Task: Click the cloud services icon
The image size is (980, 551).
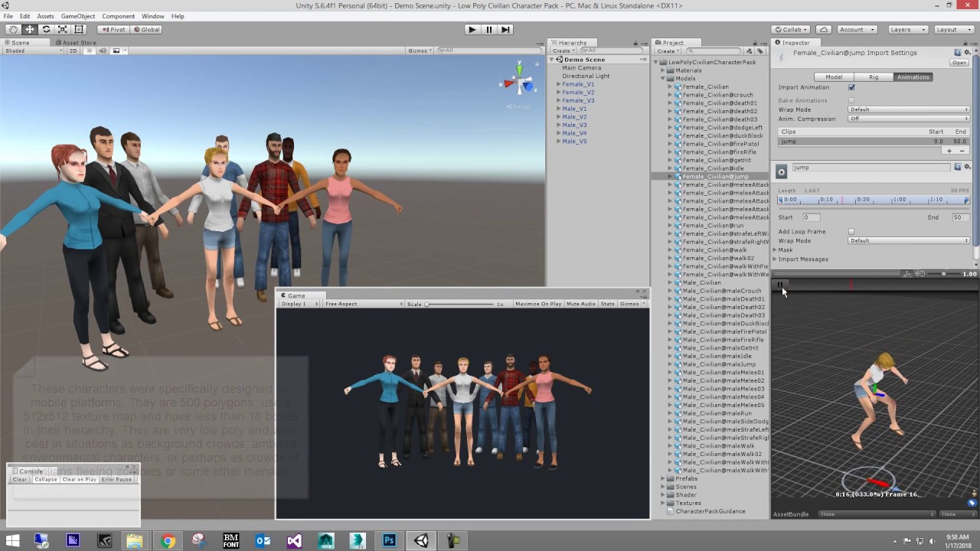Action: click(824, 29)
